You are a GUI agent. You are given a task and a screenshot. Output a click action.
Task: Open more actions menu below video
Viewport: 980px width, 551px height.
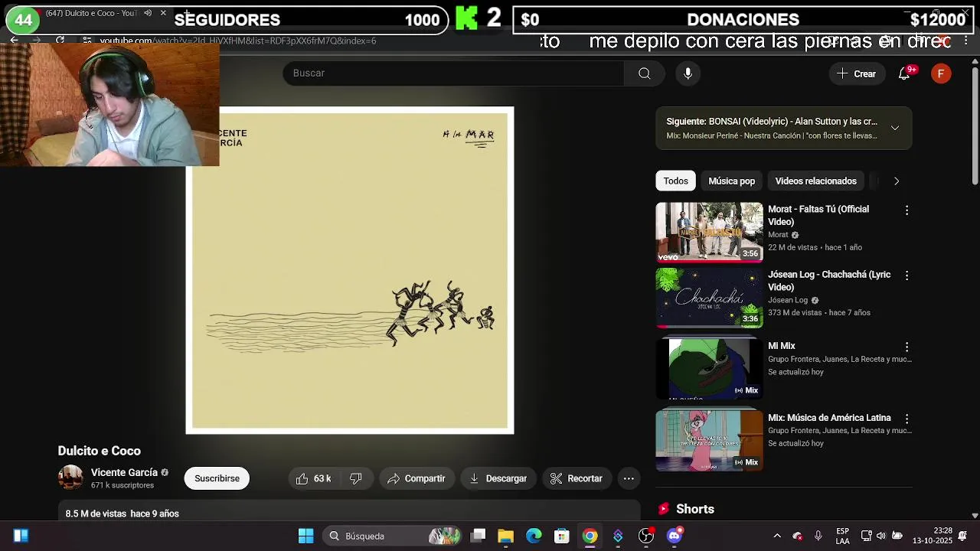coord(629,478)
